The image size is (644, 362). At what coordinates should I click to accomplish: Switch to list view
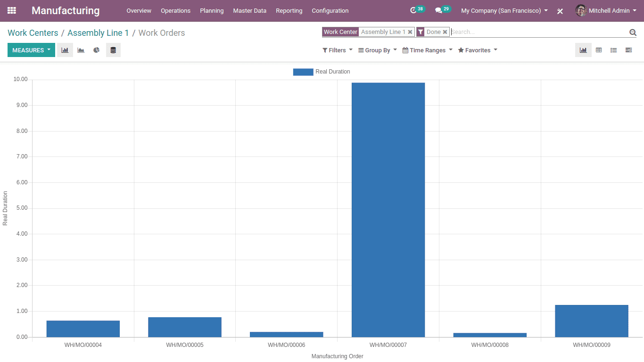coord(613,50)
